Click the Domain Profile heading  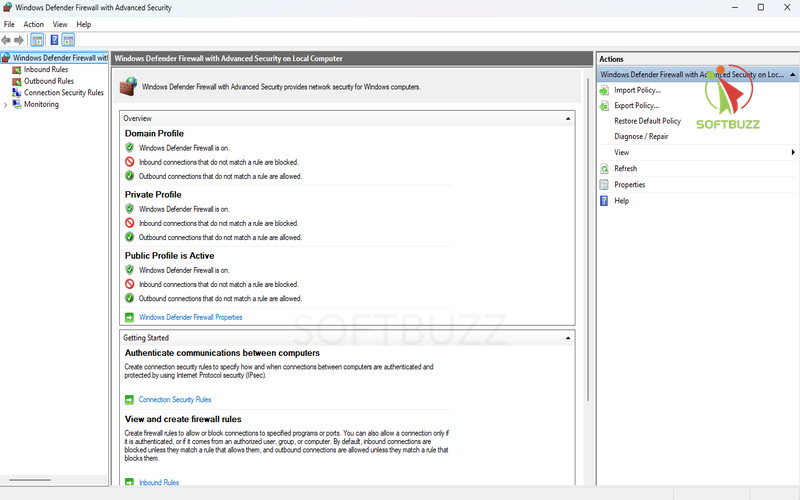pyautogui.click(x=154, y=134)
